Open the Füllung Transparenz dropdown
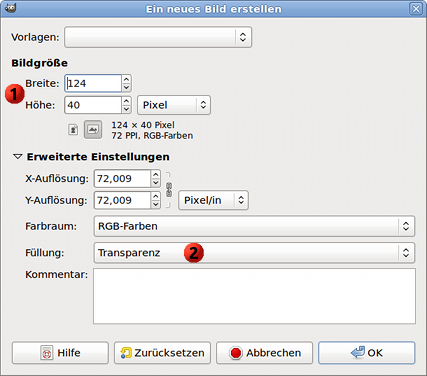 click(254, 253)
